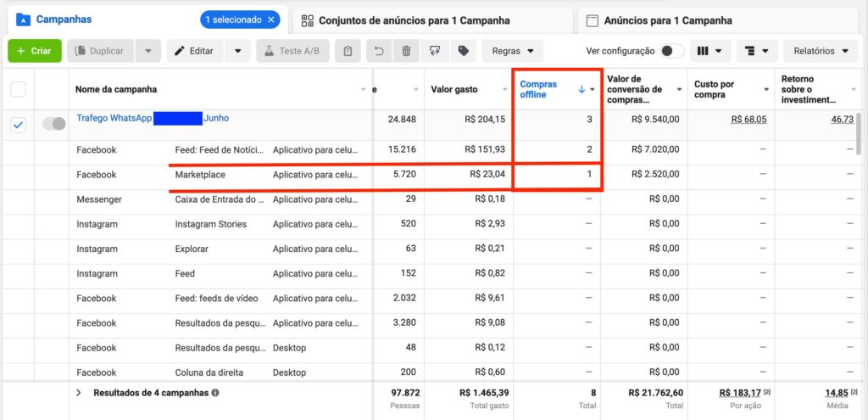The height and width of the screenshot is (420, 868).
Task: Clear the '1 selecionado' filter with X
Action: click(270, 20)
